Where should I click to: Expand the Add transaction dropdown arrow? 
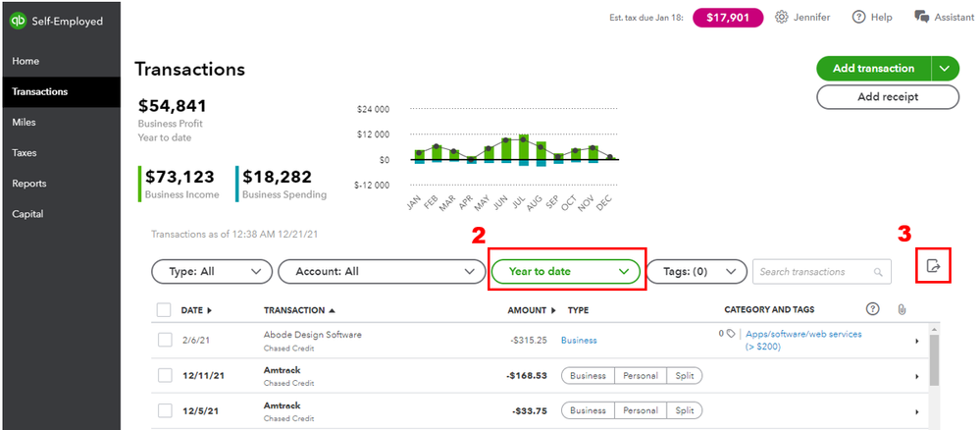944,68
